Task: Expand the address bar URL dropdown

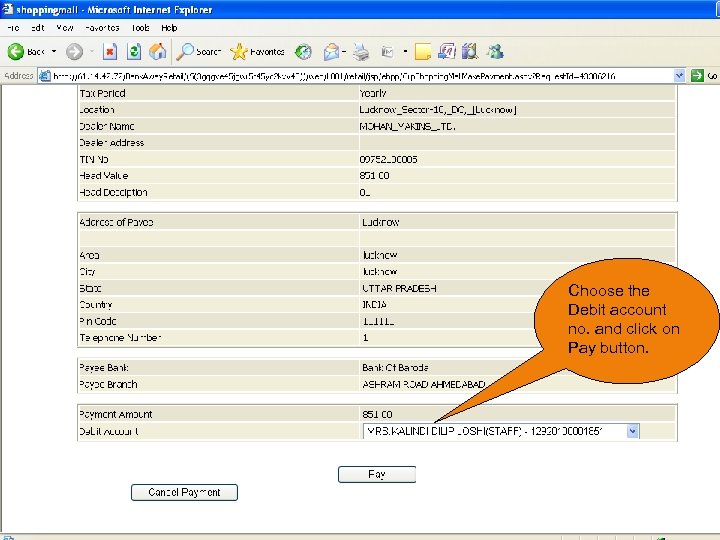Action: coord(679,75)
